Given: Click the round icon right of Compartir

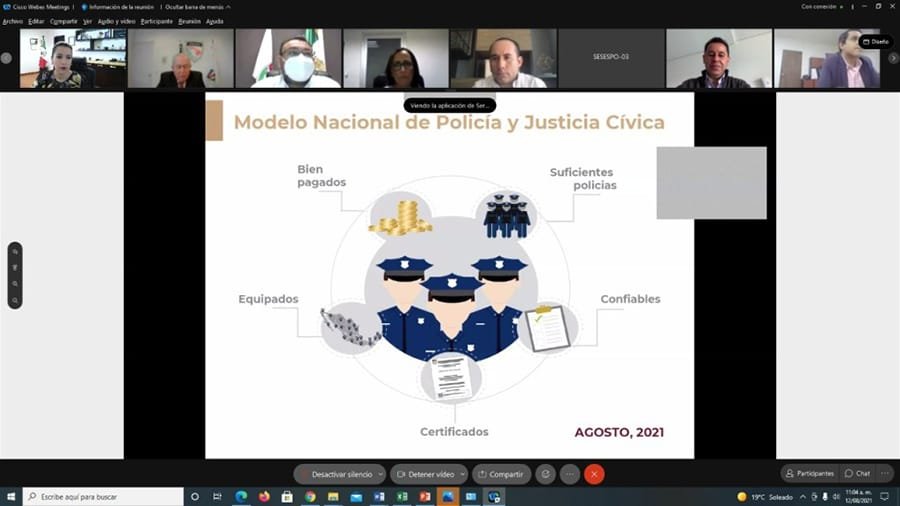Looking at the screenshot, I should coord(545,474).
